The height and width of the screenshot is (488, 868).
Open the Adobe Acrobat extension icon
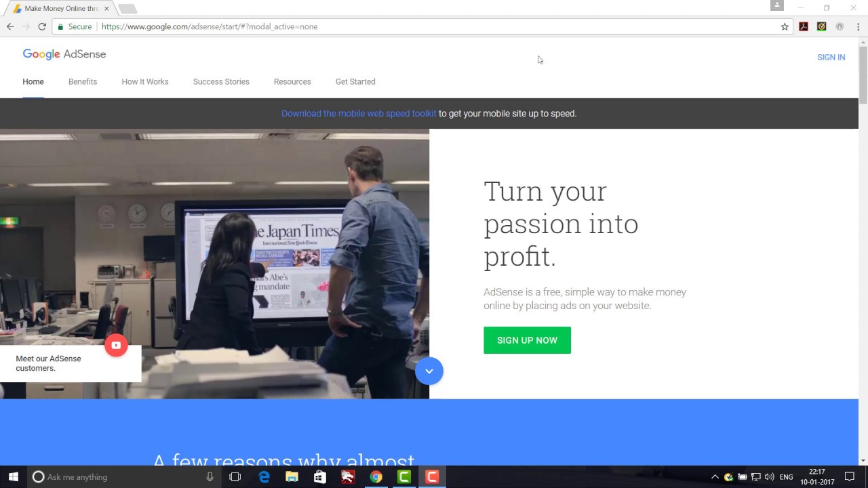pyautogui.click(x=804, y=26)
